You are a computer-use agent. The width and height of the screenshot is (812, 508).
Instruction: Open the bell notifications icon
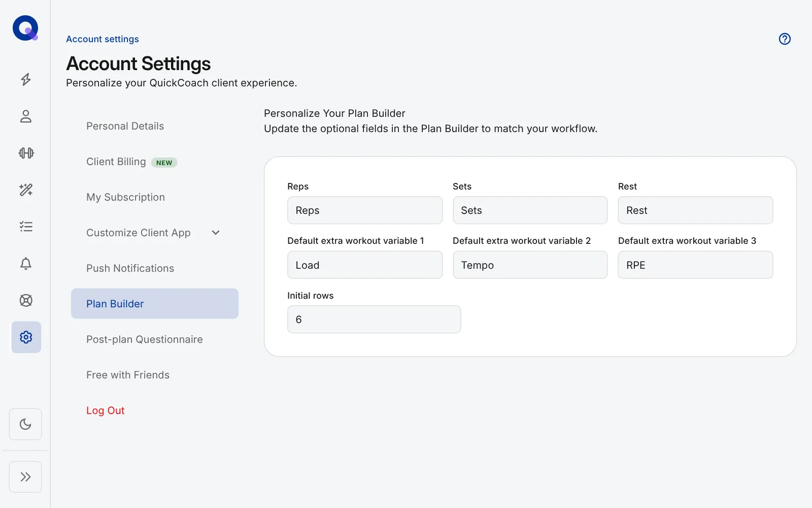[26, 264]
